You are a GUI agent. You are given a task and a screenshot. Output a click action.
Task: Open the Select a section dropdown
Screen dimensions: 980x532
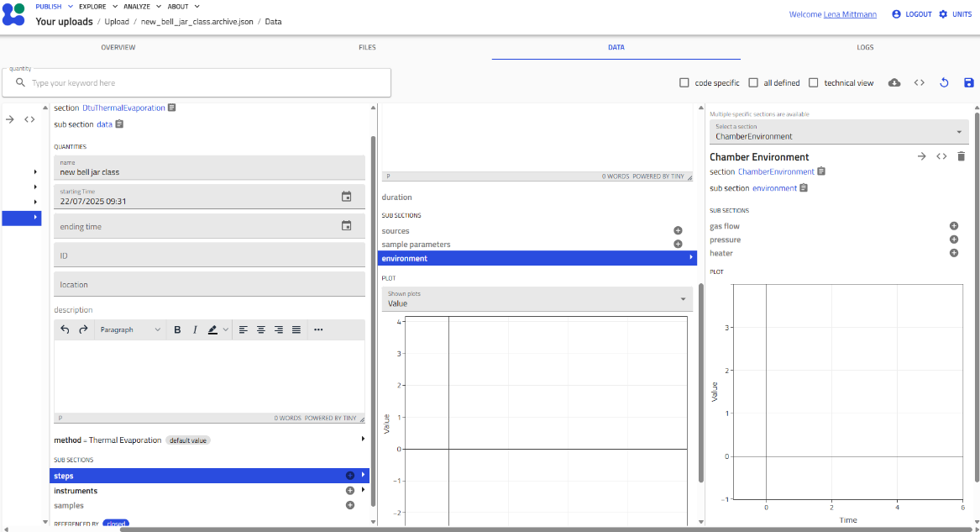[838, 132]
